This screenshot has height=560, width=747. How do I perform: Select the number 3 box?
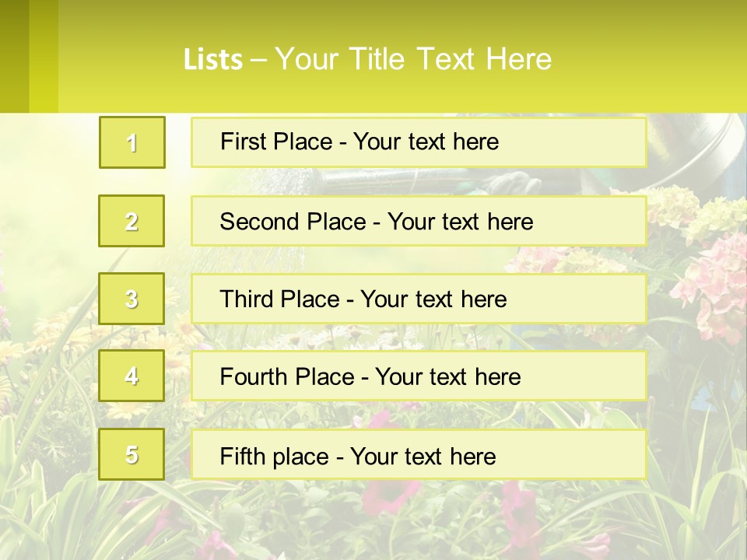point(132,299)
